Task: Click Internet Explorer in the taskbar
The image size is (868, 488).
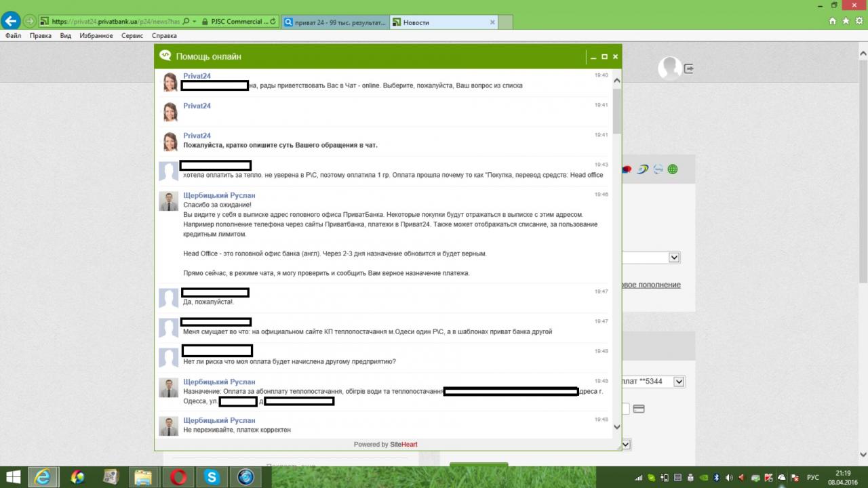Action: 43,477
